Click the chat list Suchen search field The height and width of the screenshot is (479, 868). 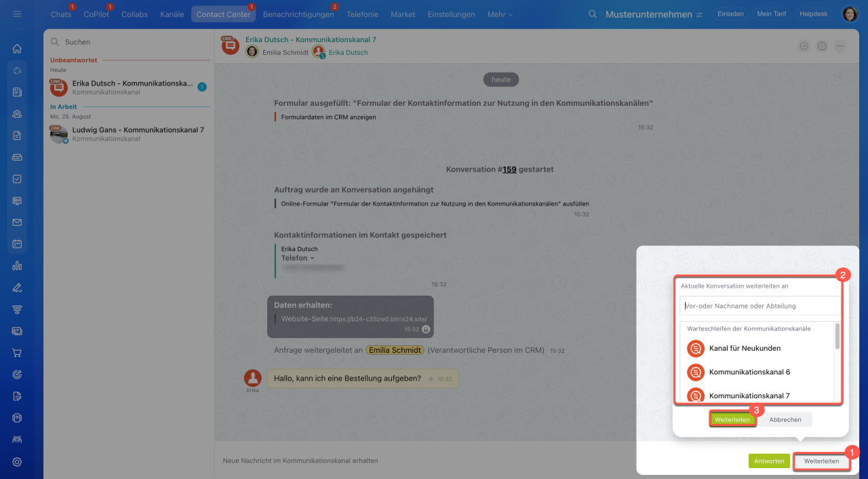point(129,42)
